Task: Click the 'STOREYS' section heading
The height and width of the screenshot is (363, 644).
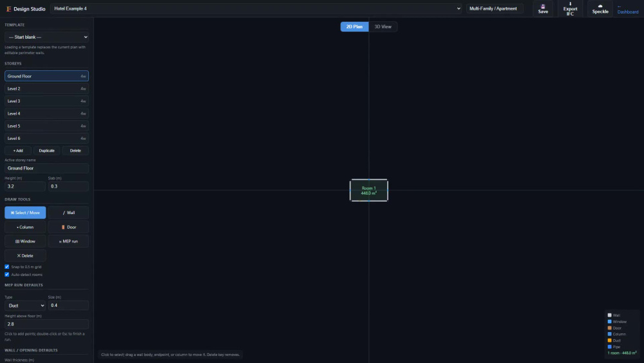Action: [x=13, y=64]
